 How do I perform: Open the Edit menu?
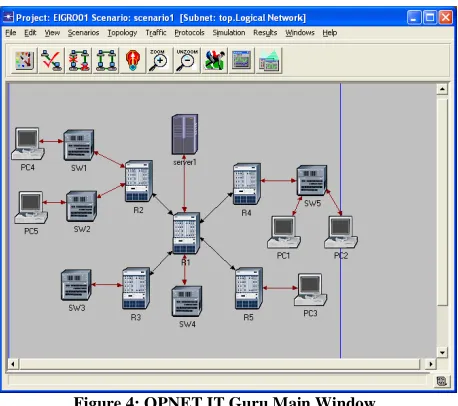point(30,33)
